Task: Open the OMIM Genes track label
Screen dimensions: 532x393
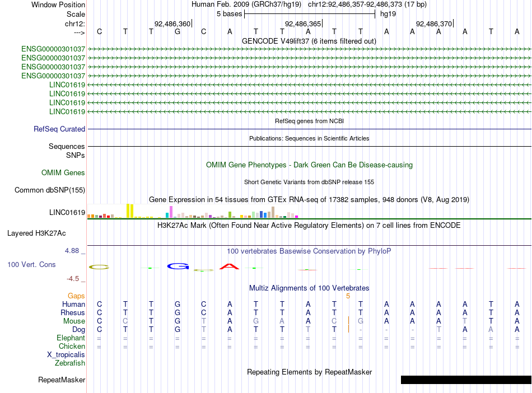Action: [63, 172]
